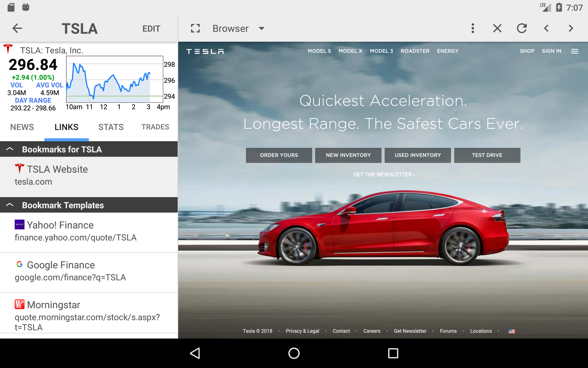Screen dimensions: 588x368
Task: Open Get Newsletter footer link
Action: [x=410, y=331]
